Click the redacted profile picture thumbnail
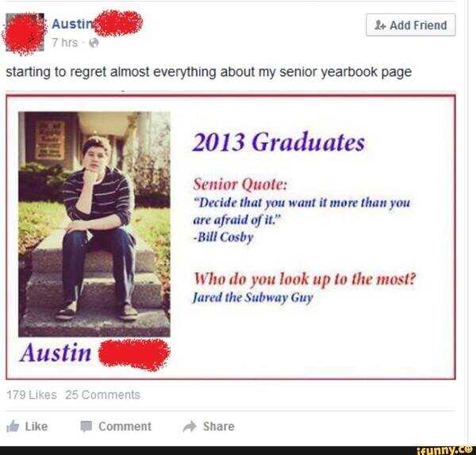 click(25, 33)
